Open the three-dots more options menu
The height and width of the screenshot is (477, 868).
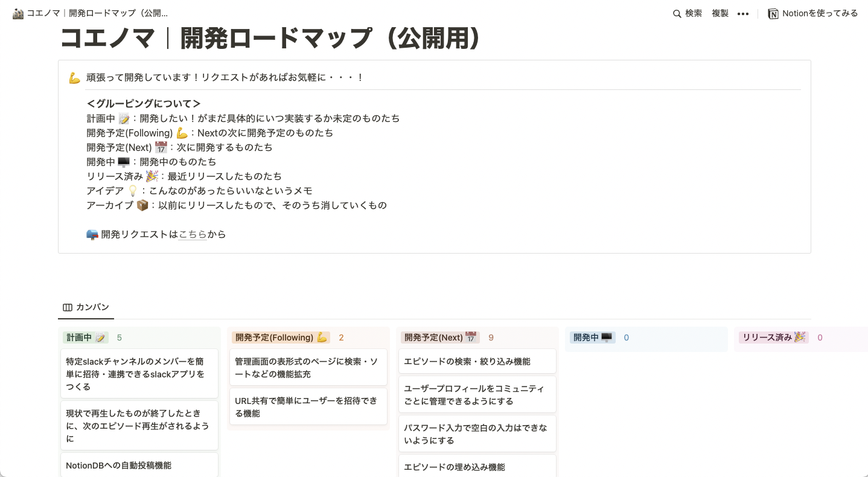click(743, 14)
